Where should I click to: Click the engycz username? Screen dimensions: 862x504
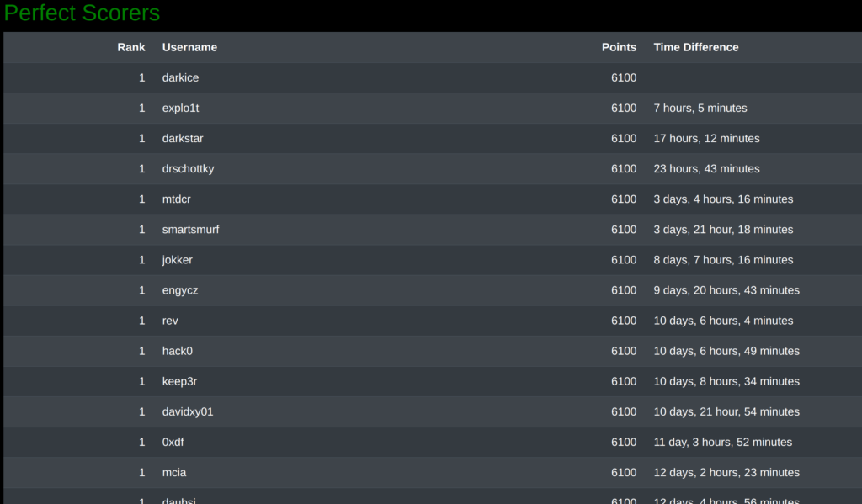pos(180,290)
